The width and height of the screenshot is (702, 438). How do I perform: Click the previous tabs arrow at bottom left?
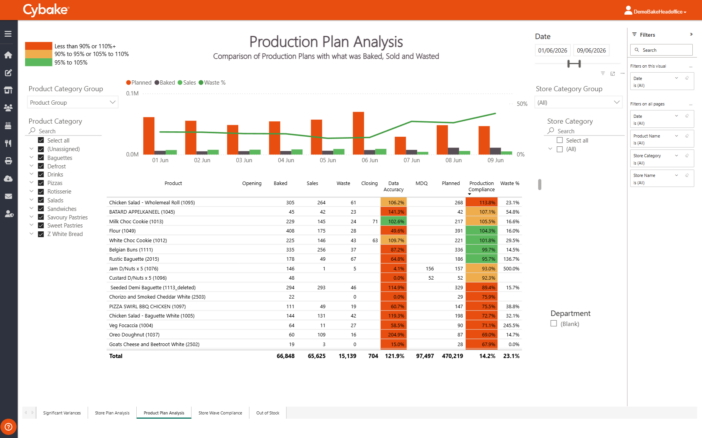tap(26, 412)
